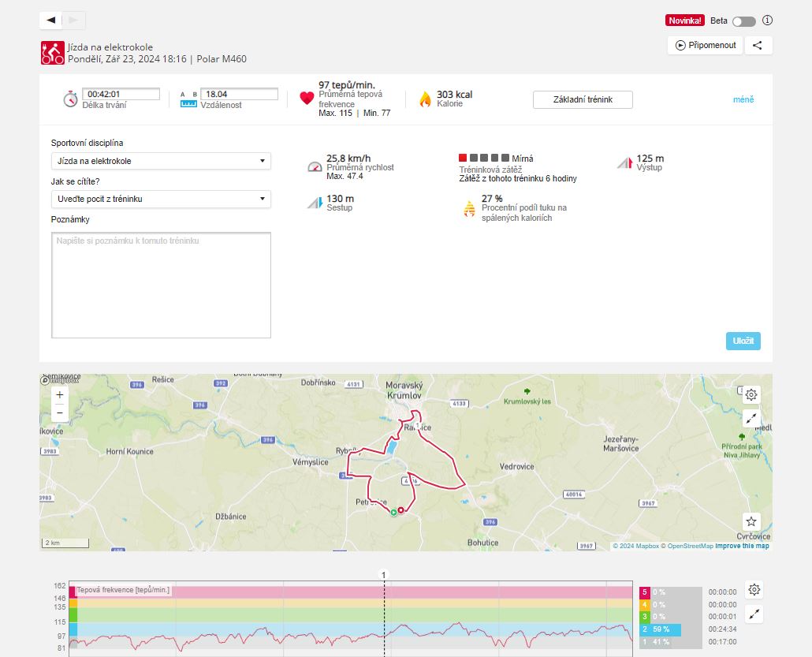Collapse details with the méně link
This screenshot has width=812, height=657.
tap(743, 99)
